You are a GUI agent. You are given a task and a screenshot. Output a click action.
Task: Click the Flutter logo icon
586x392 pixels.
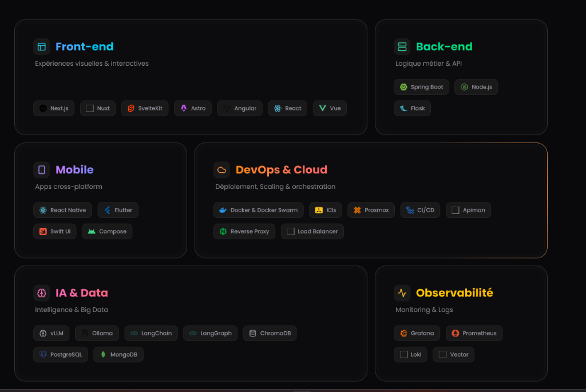tap(108, 211)
